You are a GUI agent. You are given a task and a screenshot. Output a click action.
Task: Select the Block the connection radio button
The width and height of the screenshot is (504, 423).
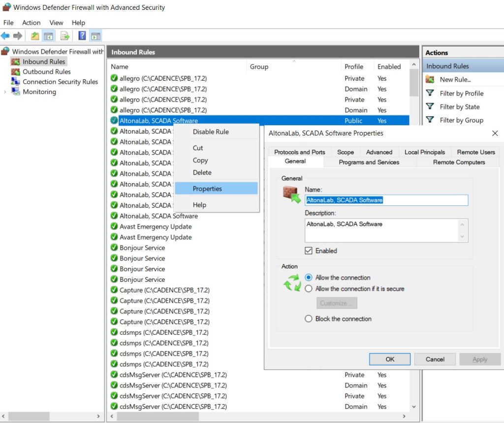(x=308, y=319)
